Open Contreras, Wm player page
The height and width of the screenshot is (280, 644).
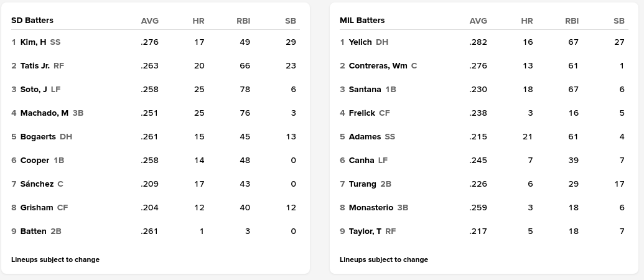pyautogui.click(x=378, y=66)
